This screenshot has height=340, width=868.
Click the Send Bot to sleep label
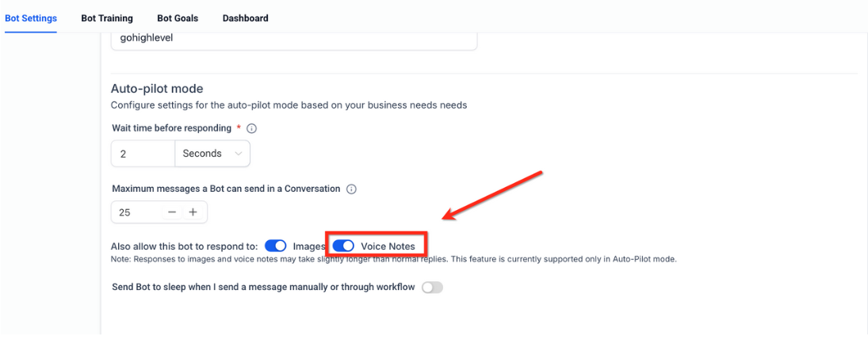(x=263, y=287)
